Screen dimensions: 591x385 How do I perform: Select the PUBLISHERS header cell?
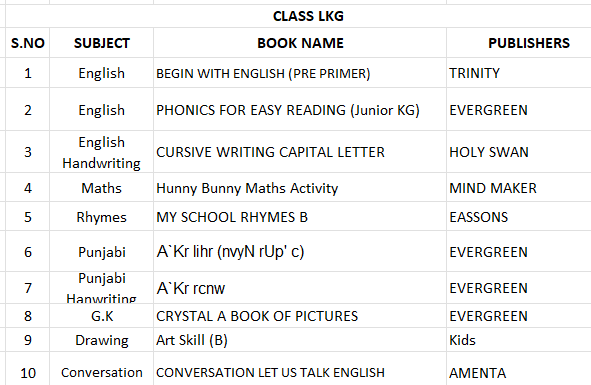519,43
